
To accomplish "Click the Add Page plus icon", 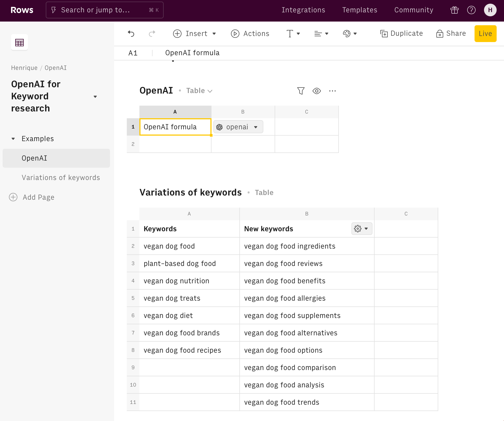I will (13, 197).
